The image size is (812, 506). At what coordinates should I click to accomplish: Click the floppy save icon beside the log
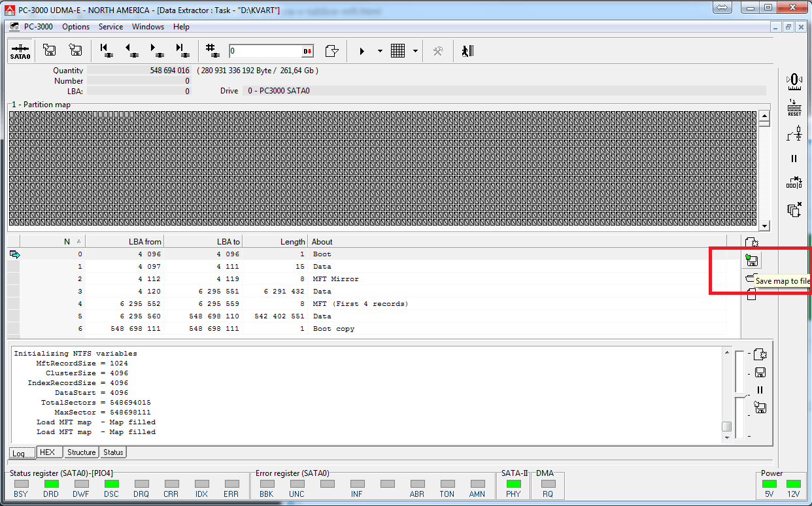click(760, 373)
